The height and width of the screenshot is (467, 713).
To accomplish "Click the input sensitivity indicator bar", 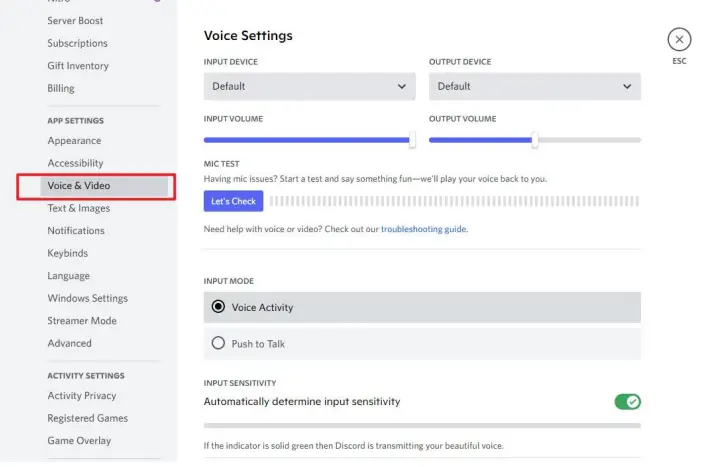I will [422, 426].
